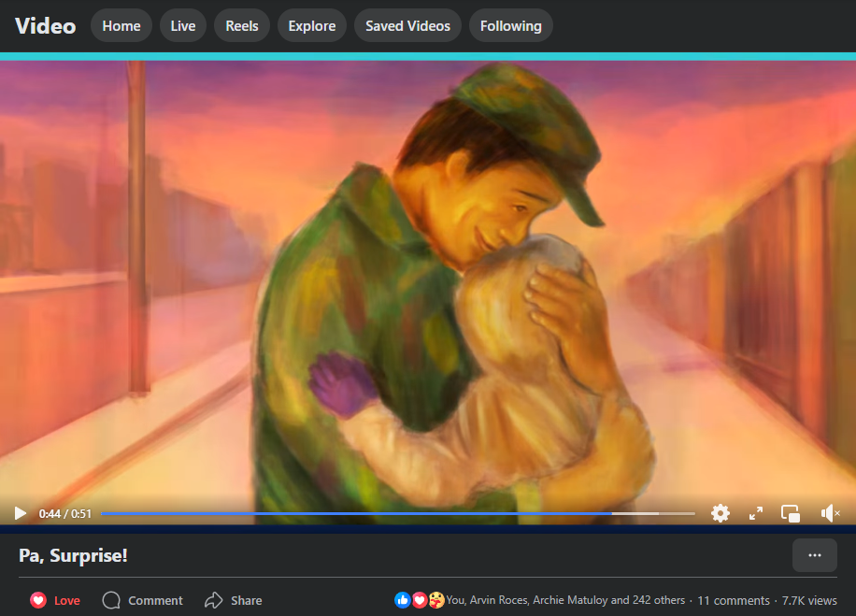Open Saved Videos
Image resolution: width=856 pixels, height=616 pixels.
pos(407,25)
